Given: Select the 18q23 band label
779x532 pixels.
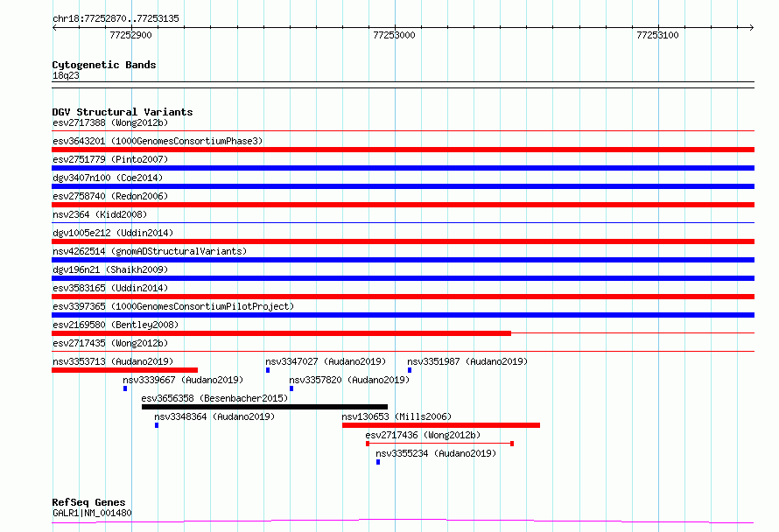Looking at the screenshot, I should 66,75.
